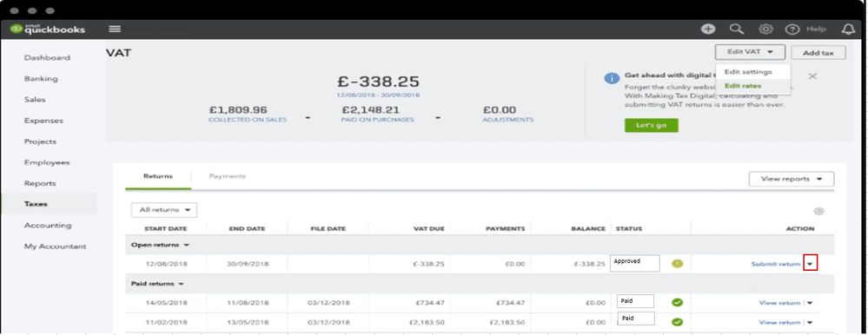This screenshot has width=868, height=335.
Task: Click Paid status field for 11/02/2018
Action: pos(637,319)
